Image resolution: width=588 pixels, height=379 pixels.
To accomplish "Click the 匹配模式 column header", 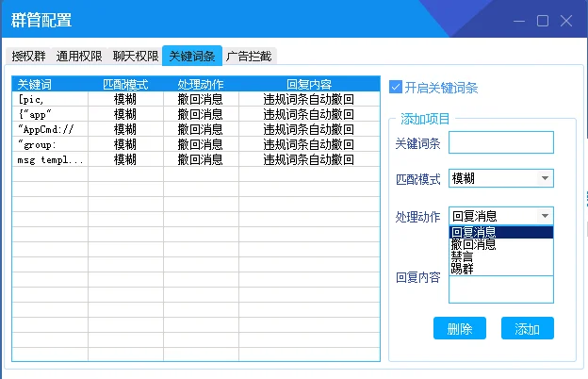I will point(125,84).
